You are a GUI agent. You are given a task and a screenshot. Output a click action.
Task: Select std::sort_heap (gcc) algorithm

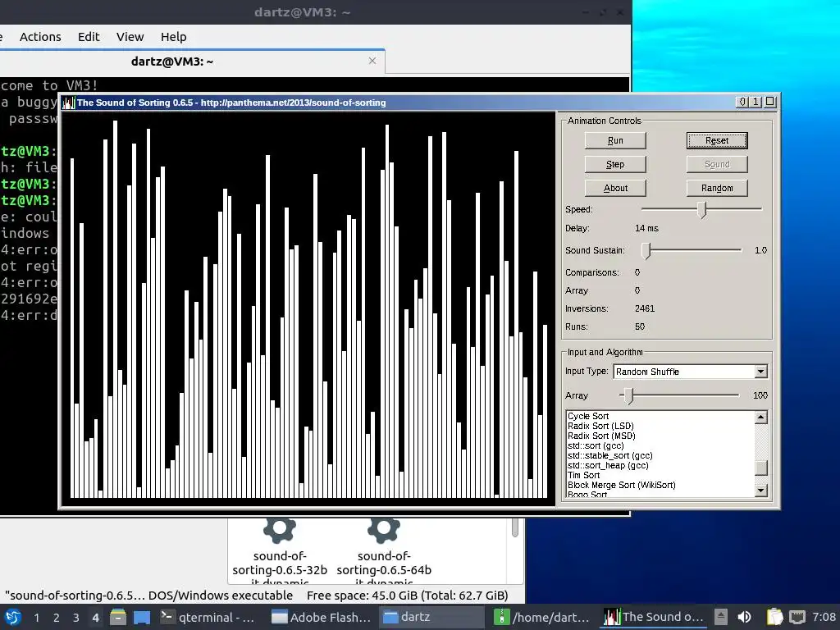point(608,466)
